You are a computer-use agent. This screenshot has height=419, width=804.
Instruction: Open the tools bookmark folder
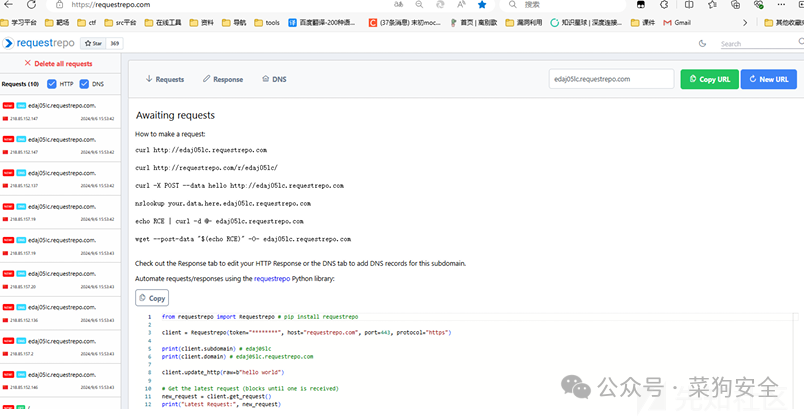[x=267, y=23]
